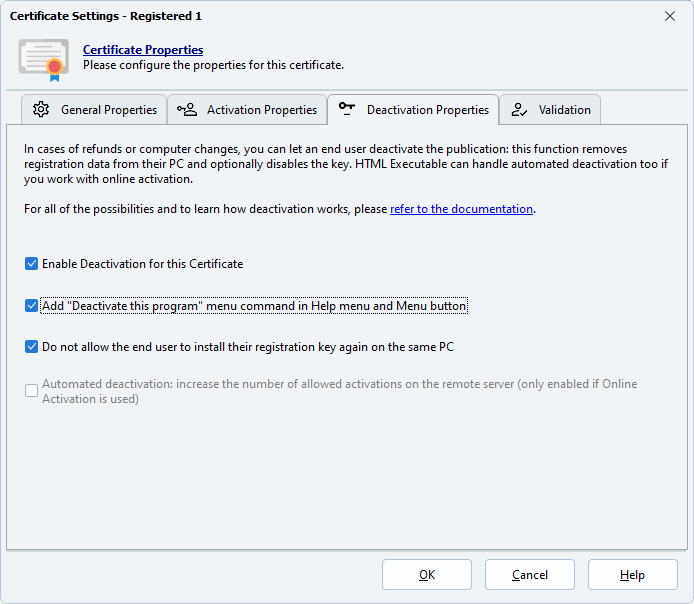Click the person-check icon on Validation tab
The image size is (694, 604).
(519, 110)
